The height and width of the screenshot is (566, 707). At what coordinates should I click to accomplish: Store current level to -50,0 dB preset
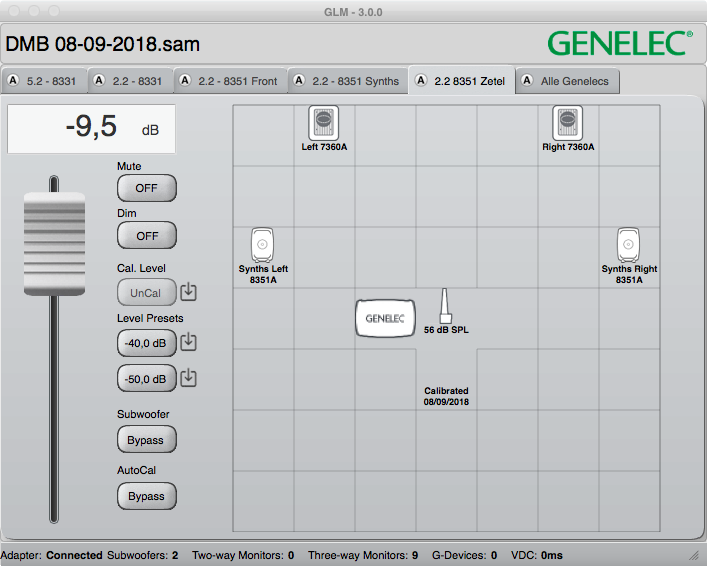point(188,378)
